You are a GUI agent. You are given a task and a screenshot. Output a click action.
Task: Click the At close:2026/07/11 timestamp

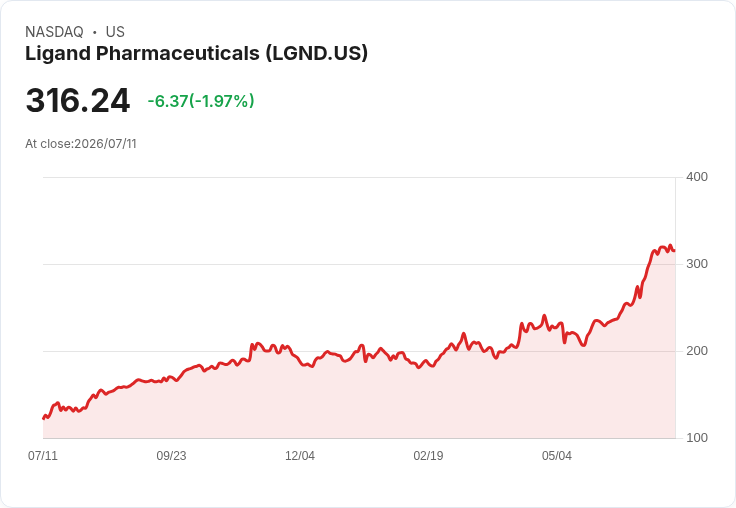tap(81, 144)
